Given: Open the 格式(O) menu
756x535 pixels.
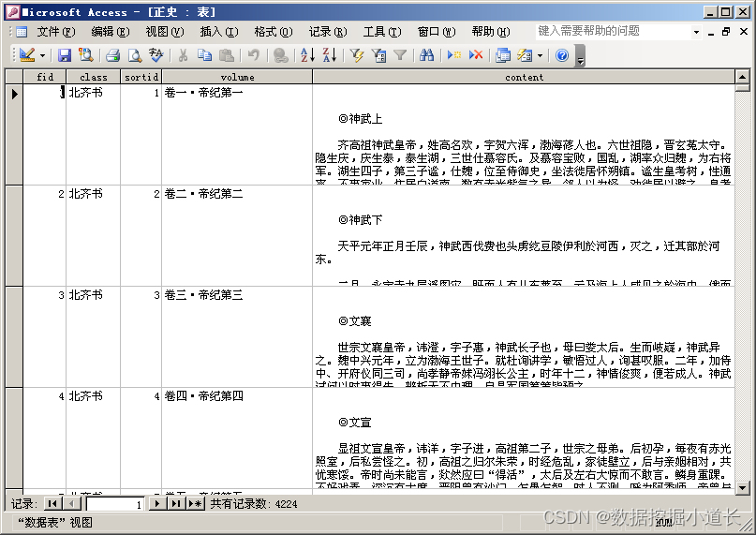Looking at the screenshot, I should pos(274,32).
